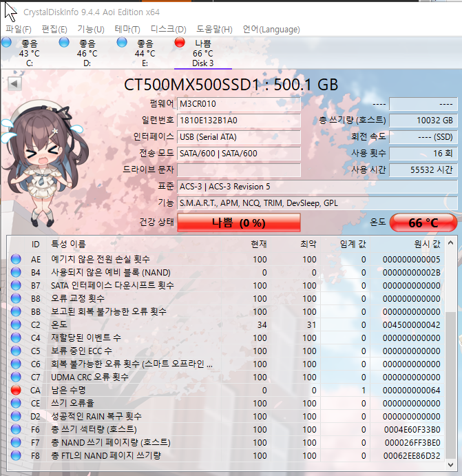Click the C6 row status orb

16,364
